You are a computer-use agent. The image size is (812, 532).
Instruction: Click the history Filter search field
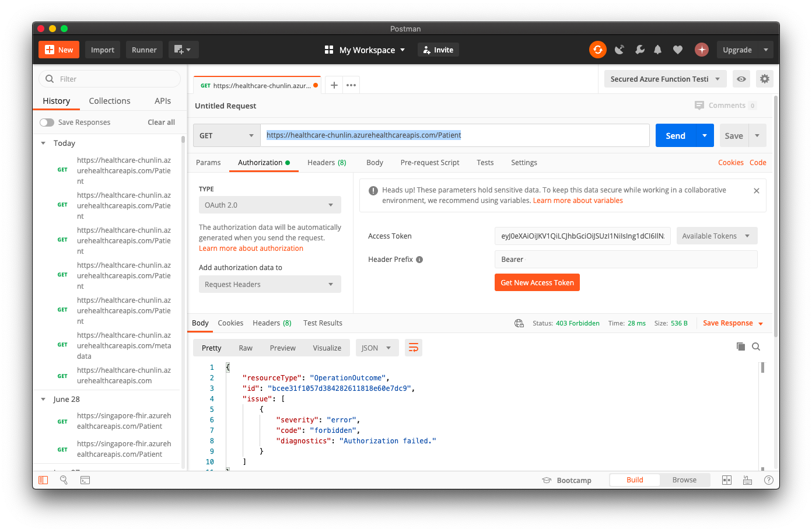click(110, 79)
